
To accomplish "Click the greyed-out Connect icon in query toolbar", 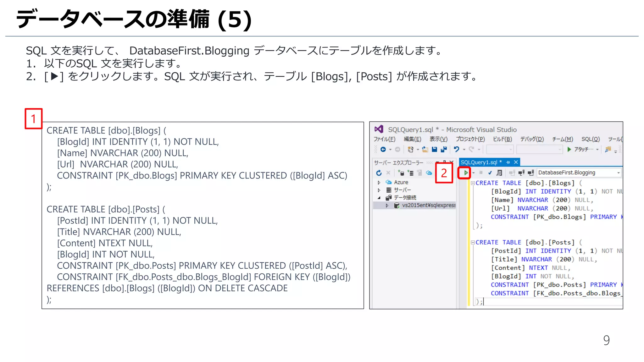I will click(512, 173).
